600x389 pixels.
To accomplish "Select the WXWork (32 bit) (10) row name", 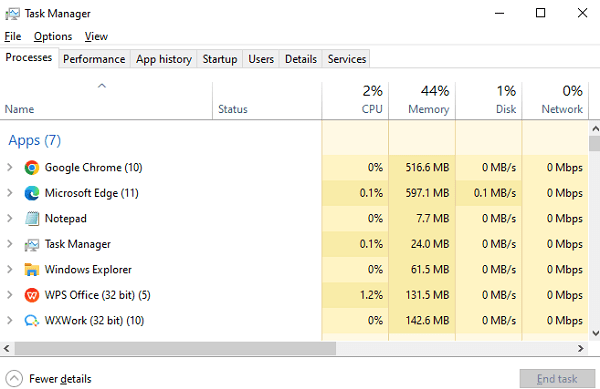I will pyautogui.click(x=95, y=321).
